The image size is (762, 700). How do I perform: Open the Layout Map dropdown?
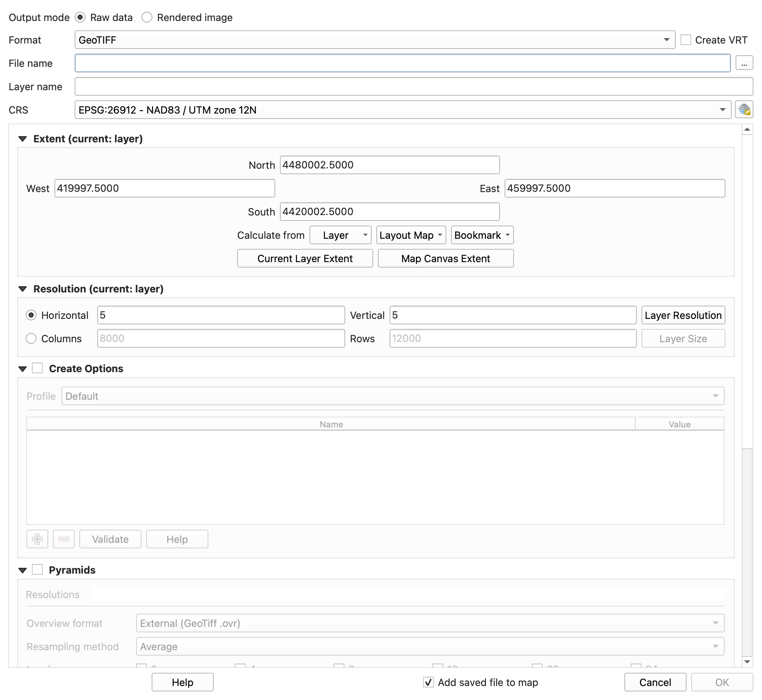411,235
